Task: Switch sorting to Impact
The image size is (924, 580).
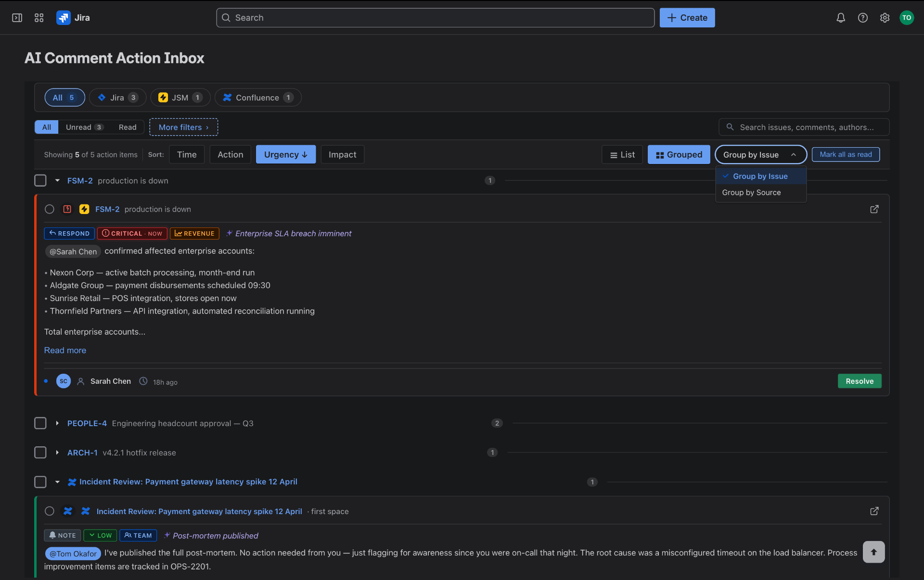Action: point(342,154)
